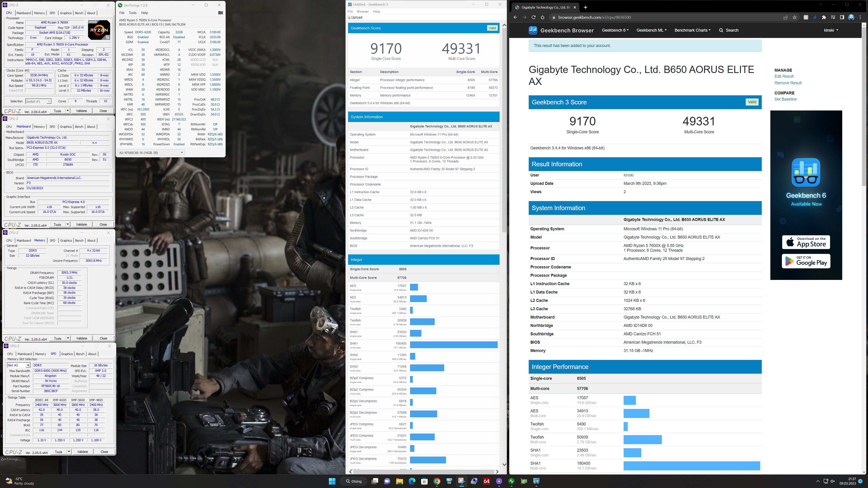
Task: Open the Slot #2 dropdown in CPU-Z SPD
Action: pos(19,365)
